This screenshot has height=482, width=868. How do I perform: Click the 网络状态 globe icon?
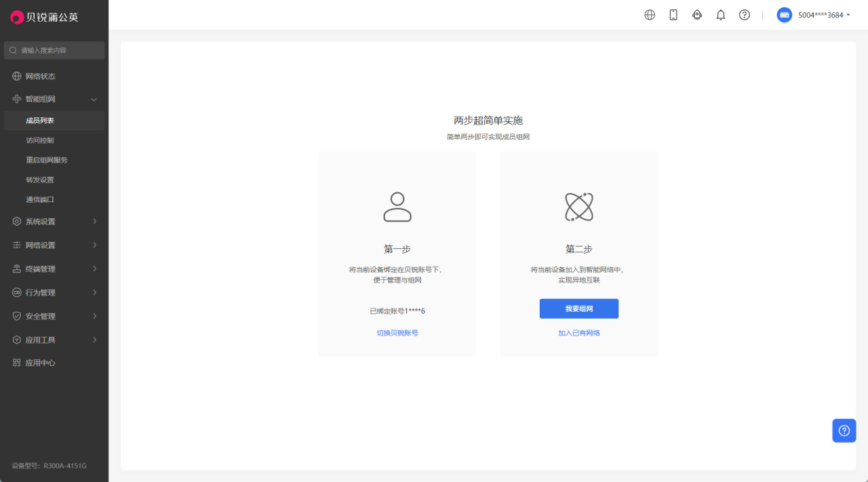pyautogui.click(x=17, y=76)
